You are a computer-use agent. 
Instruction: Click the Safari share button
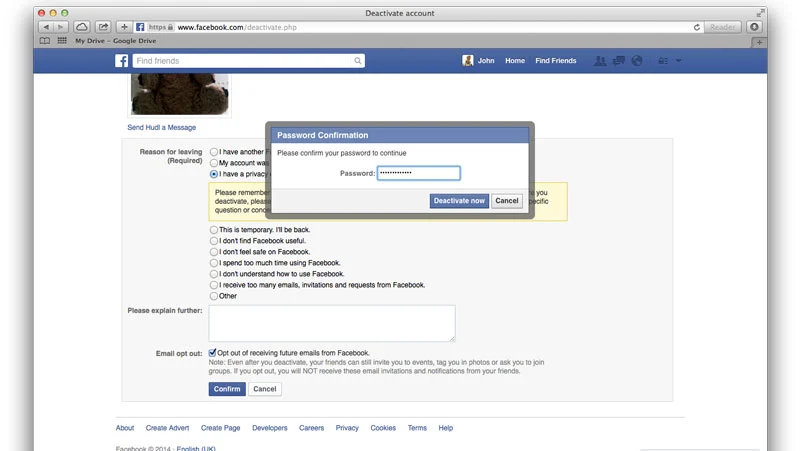click(102, 27)
